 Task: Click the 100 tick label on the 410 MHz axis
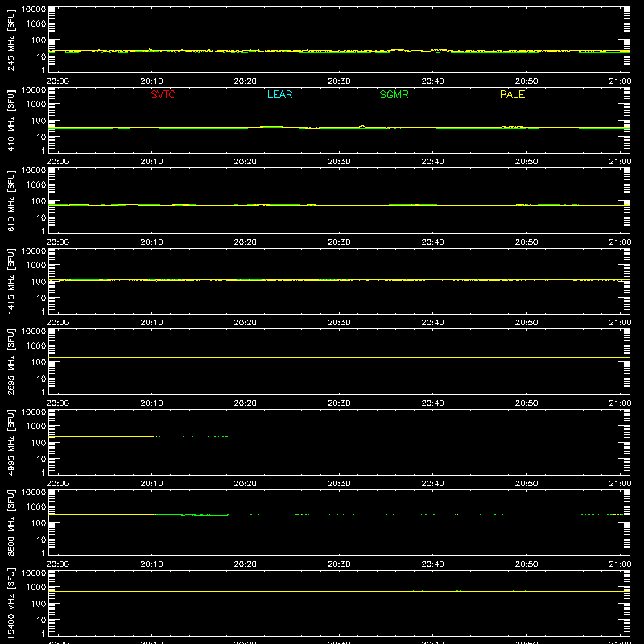pos(39,121)
